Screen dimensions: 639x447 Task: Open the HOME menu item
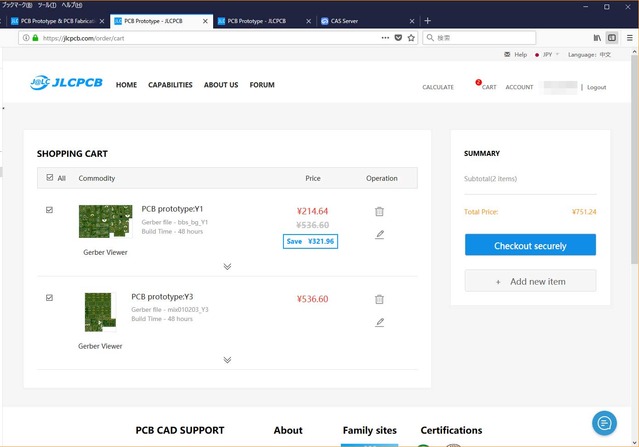pos(126,85)
